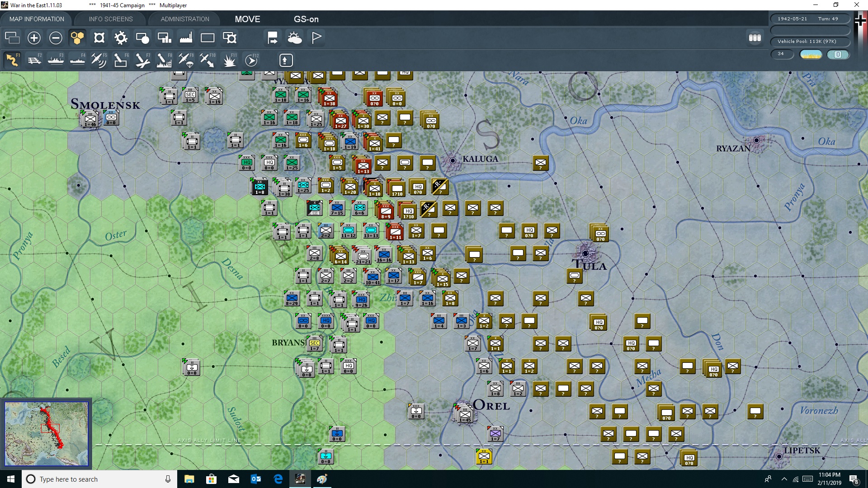This screenshot has height=488, width=868.
Task: Click the Lipetsk city hex
Action: tap(779, 456)
